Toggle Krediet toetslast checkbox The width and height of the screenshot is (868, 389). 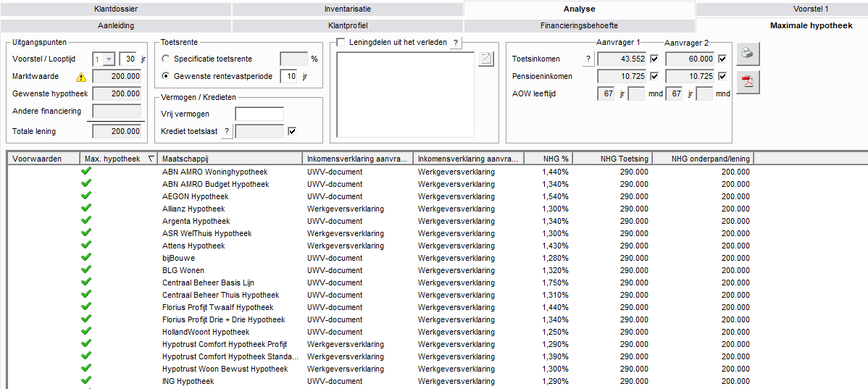pos(292,131)
